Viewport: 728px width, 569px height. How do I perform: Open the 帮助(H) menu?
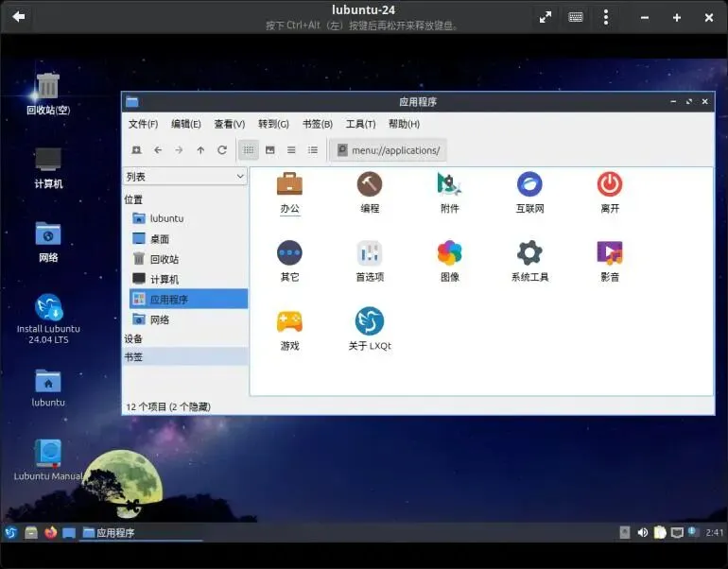pyautogui.click(x=404, y=124)
